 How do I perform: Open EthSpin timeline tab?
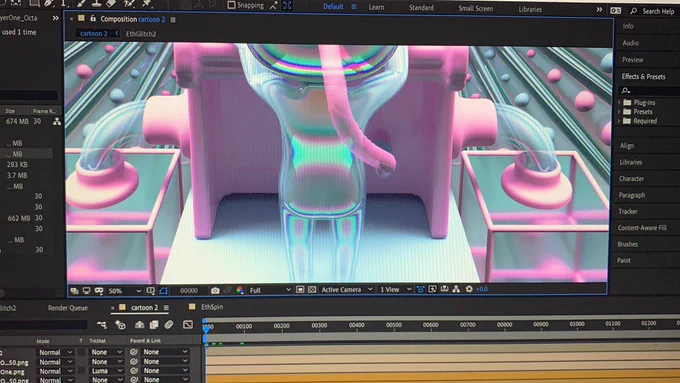[x=212, y=307]
